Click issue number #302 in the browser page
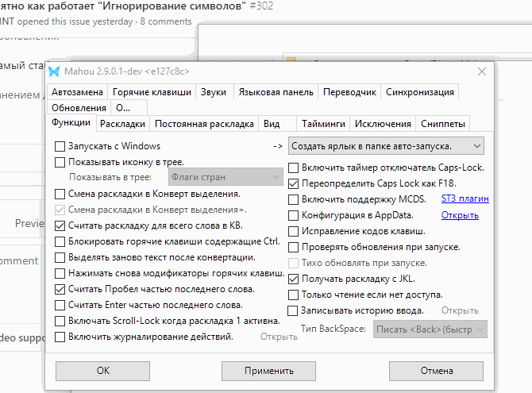This screenshot has width=532, height=393. [261, 6]
